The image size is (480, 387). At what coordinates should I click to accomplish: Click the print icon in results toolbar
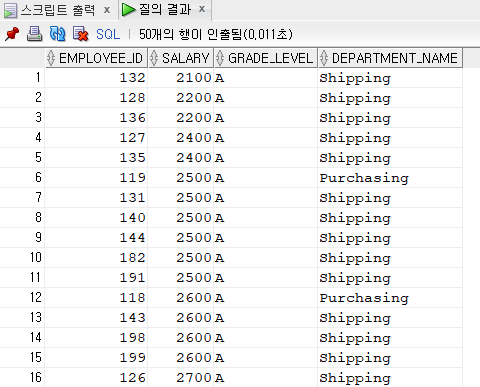coord(34,34)
